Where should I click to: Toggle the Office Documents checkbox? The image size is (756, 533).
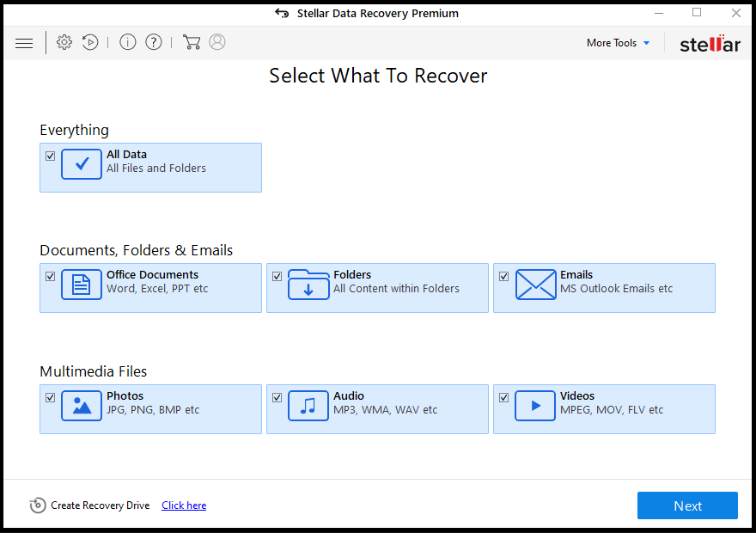50,277
